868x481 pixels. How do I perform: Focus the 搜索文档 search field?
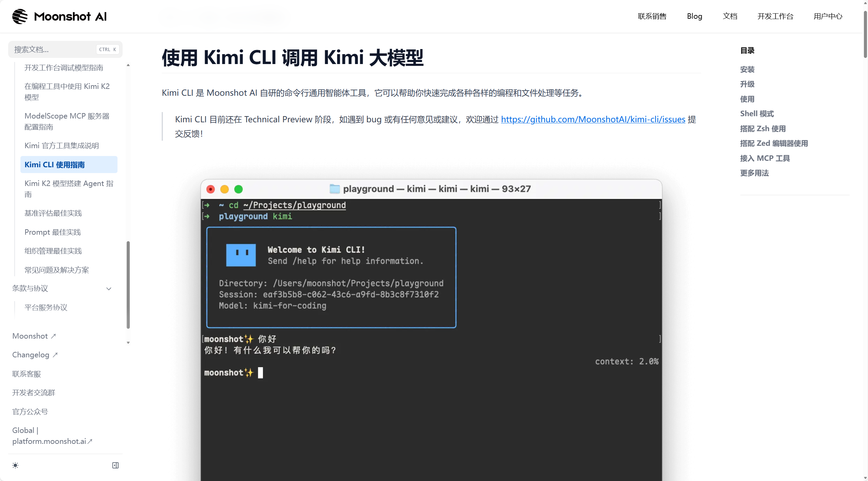[54, 50]
